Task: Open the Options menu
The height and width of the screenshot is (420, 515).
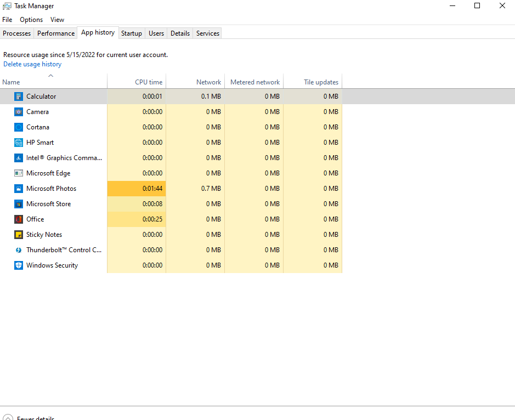Action: 31,20
